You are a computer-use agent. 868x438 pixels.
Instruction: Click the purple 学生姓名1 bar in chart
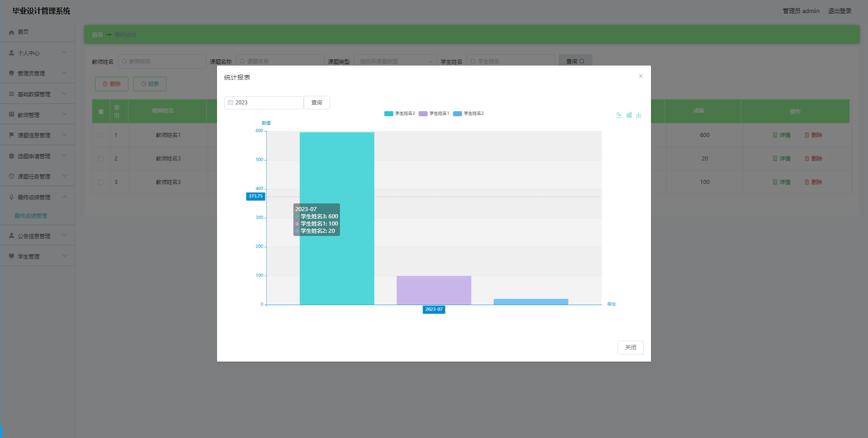434,290
